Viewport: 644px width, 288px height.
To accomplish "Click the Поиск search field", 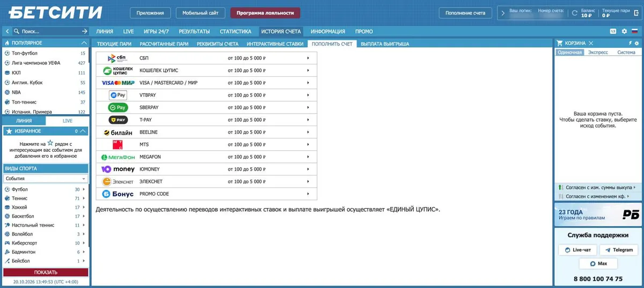I will point(50,32).
